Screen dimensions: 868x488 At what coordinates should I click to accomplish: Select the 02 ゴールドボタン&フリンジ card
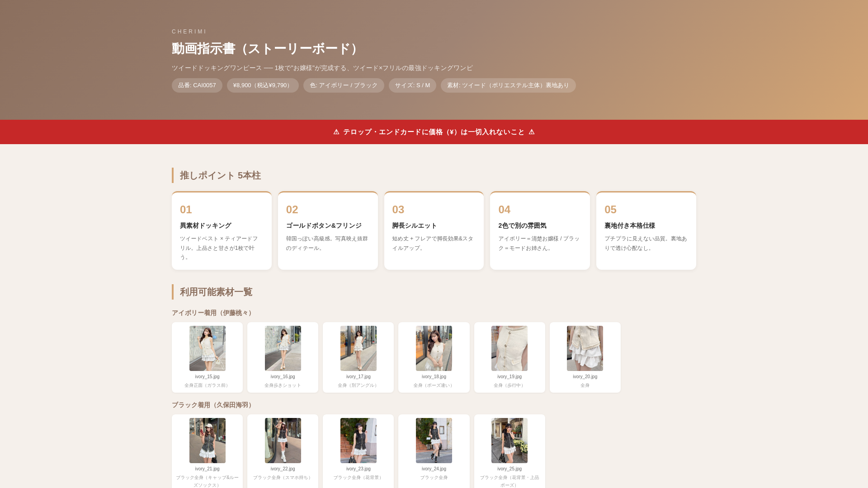pos(328,230)
